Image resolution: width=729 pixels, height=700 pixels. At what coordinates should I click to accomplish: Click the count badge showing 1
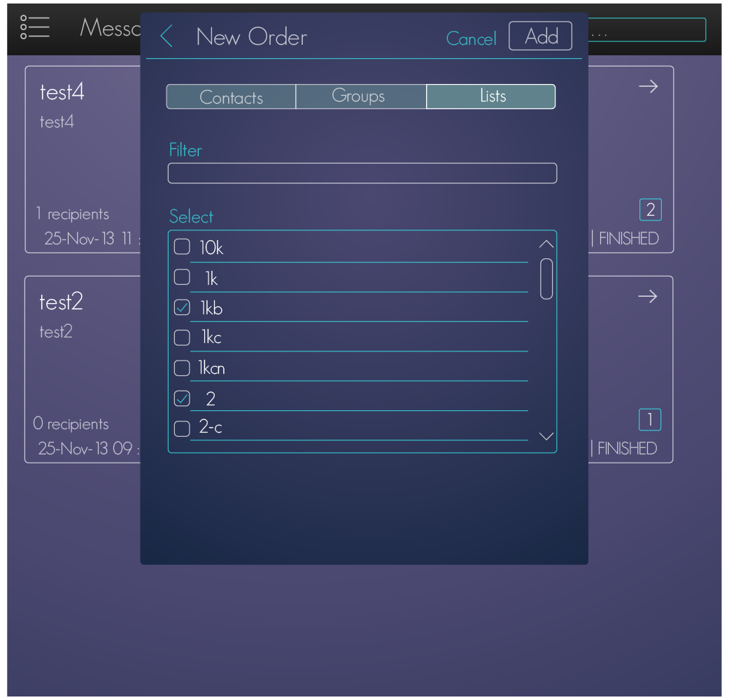click(650, 420)
